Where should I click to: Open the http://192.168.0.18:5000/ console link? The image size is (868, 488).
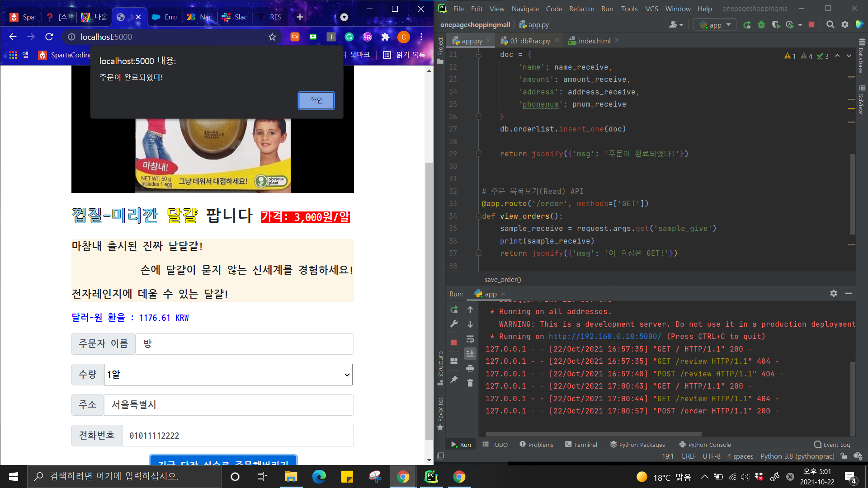pyautogui.click(x=605, y=337)
